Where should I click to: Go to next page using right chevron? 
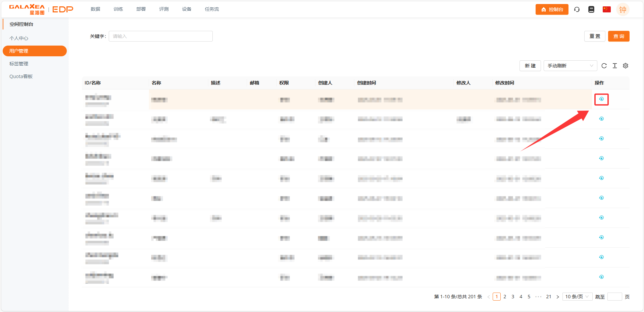[x=558, y=297]
